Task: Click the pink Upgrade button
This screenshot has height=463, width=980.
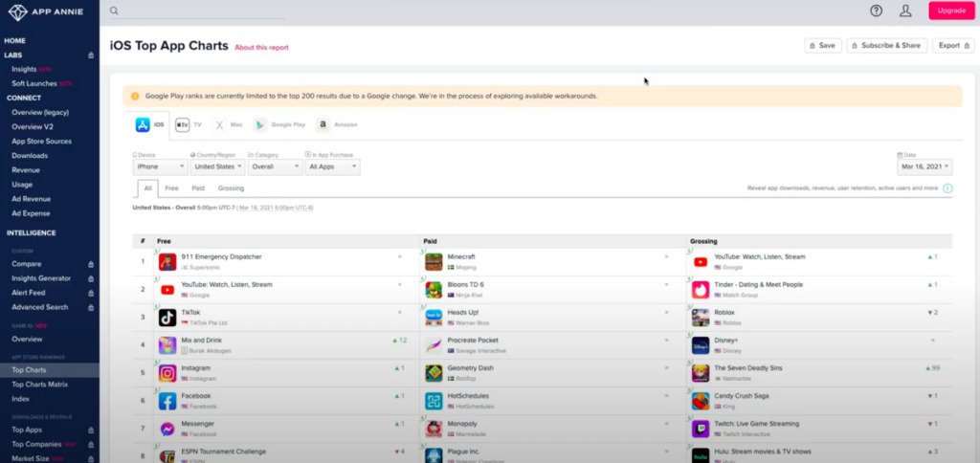Action: pyautogui.click(x=951, y=11)
